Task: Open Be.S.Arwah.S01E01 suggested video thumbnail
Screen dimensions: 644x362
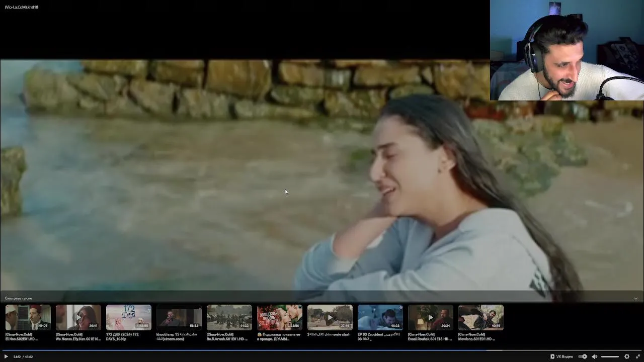Action: pos(229,317)
